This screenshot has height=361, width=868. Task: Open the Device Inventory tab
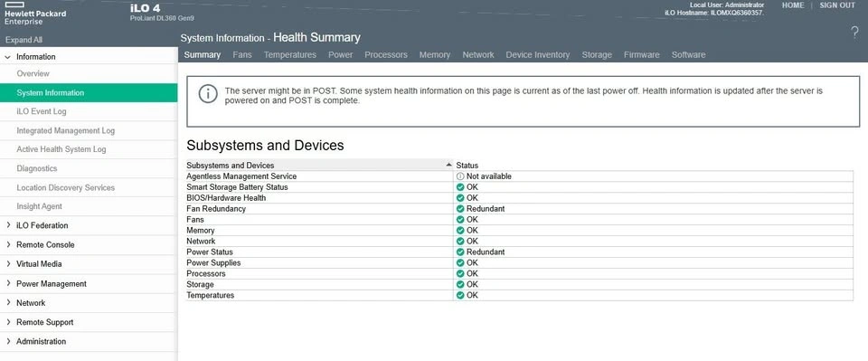point(537,55)
